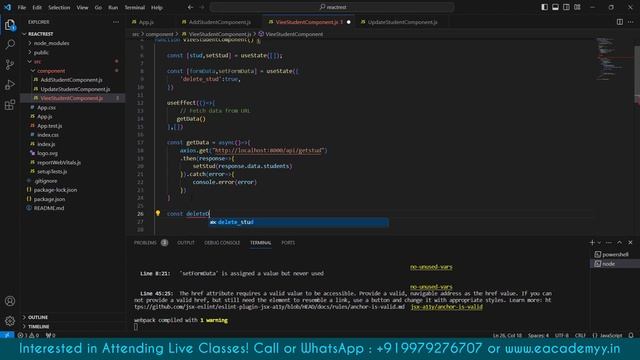The image size is (640, 360).
Task: Expand the TIMELINE section
Action: [x=38, y=327]
